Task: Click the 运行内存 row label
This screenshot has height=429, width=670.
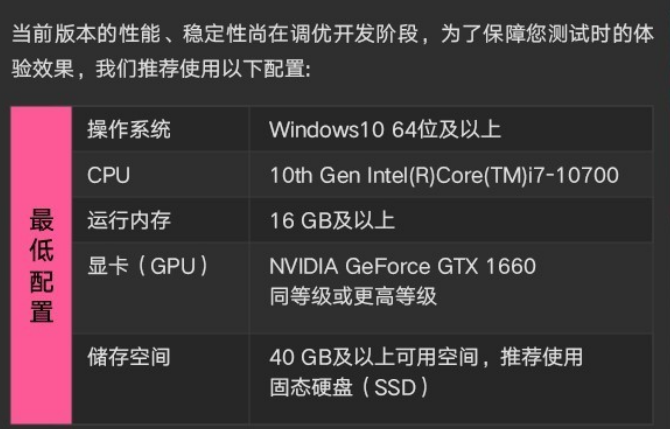Action: [129, 220]
